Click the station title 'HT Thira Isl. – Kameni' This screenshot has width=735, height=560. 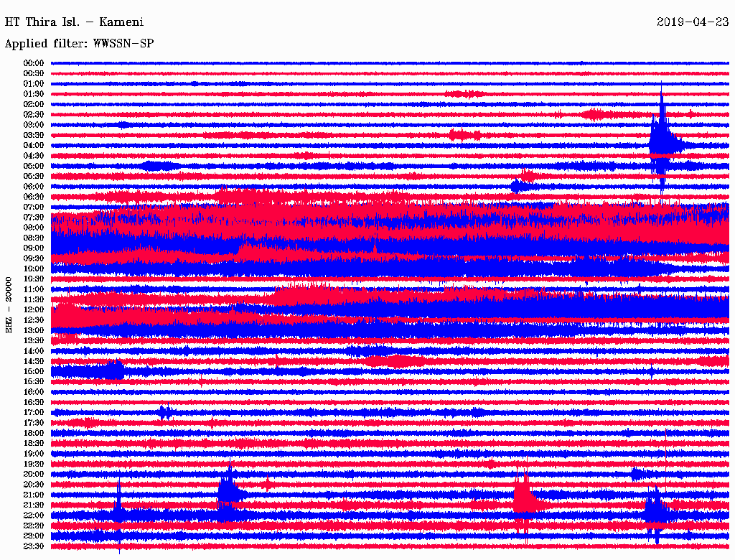[x=74, y=22]
